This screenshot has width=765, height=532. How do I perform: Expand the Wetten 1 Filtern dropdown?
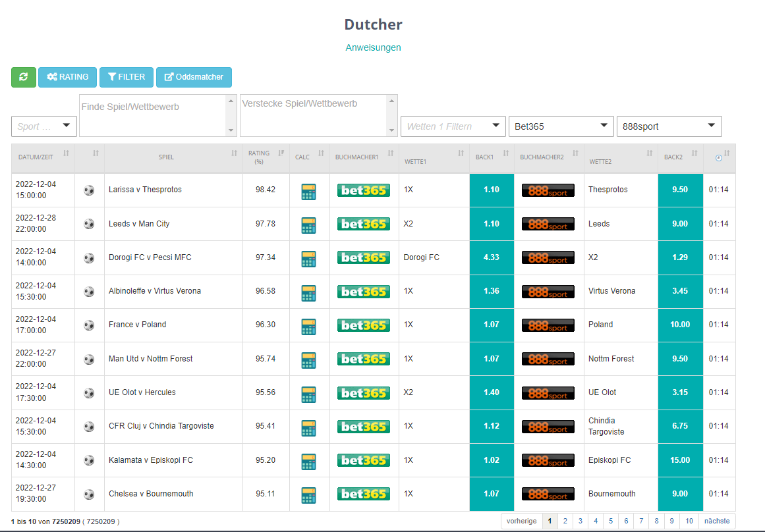point(453,126)
